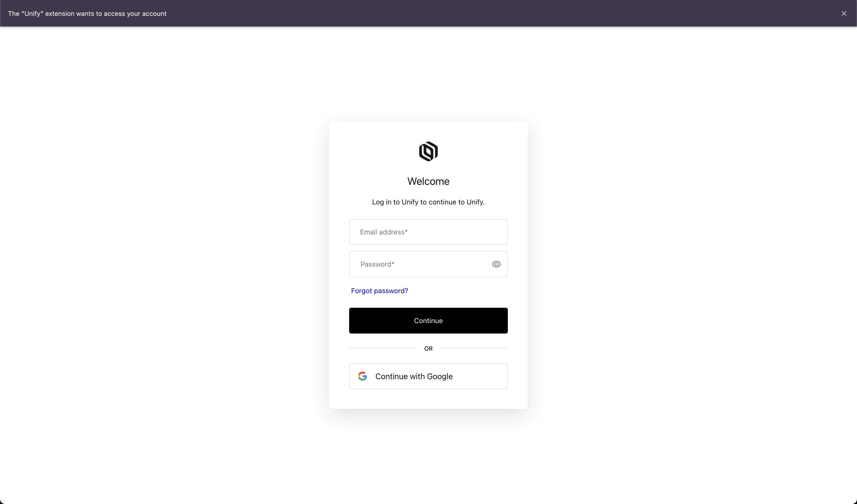The height and width of the screenshot is (504, 857).
Task: Click the Google G logo icon
Action: 363,376
